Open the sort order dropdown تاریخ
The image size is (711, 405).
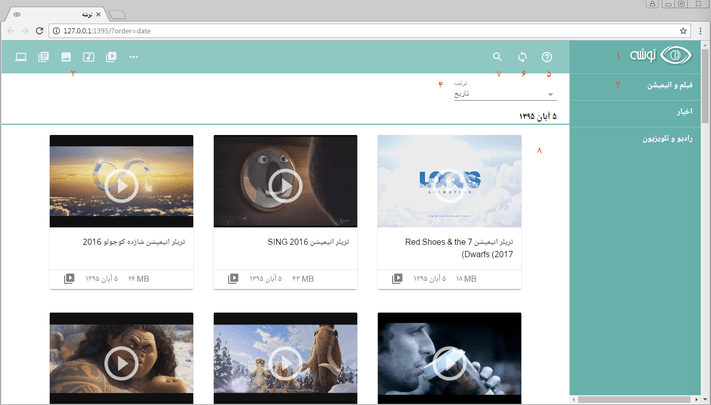coord(505,94)
